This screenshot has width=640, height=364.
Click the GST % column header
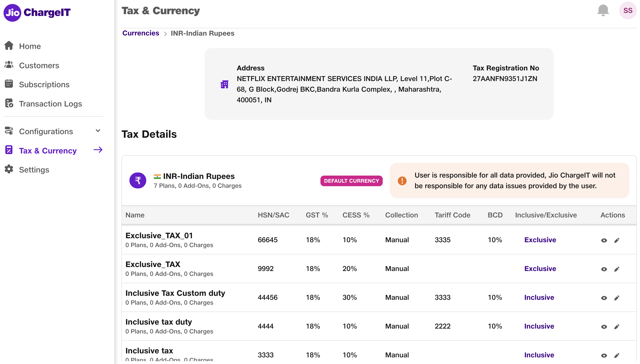point(317,215)
